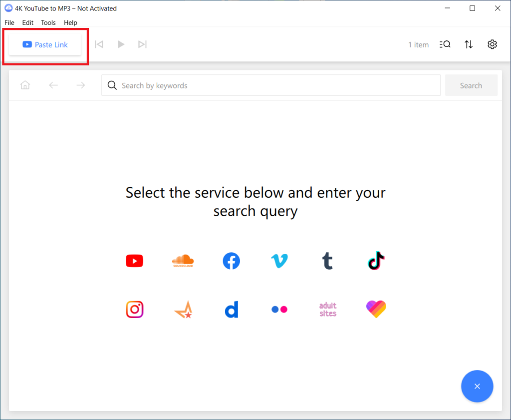
Task: Select the Dailymotion service icon
Action: pos(232,309)
